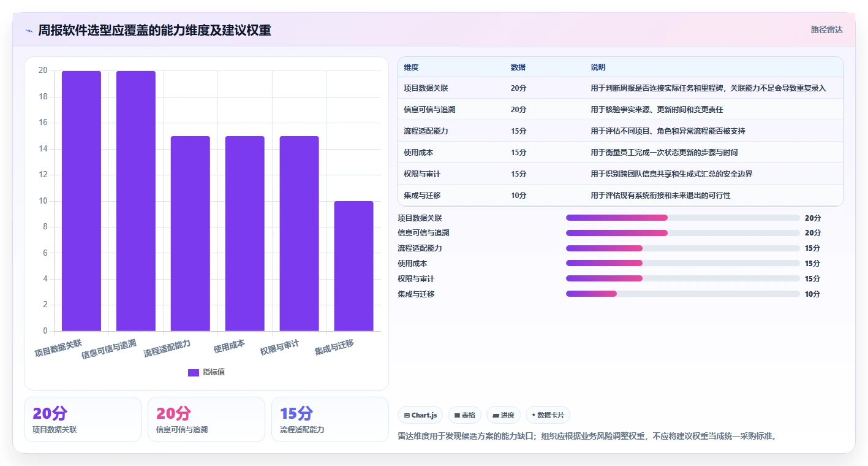Click the 使用成本 progress bar
Screen dimensions: 868x466
point(683,263)
